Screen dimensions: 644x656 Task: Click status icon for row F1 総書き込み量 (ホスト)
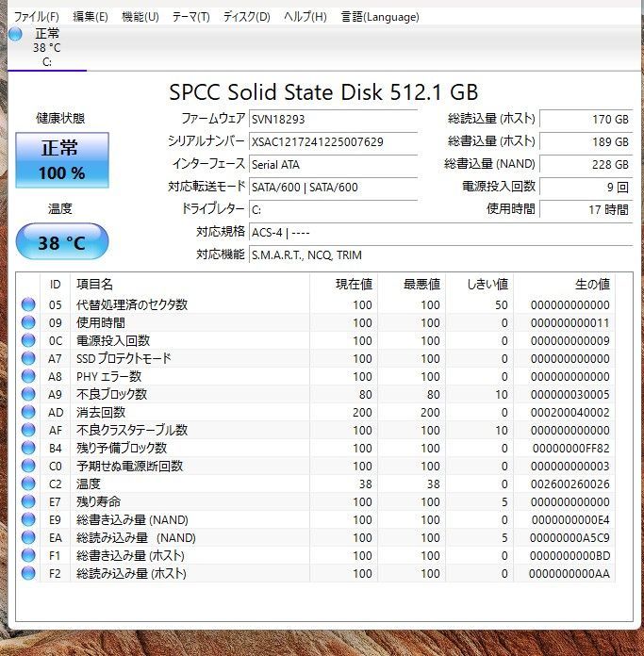28,555
